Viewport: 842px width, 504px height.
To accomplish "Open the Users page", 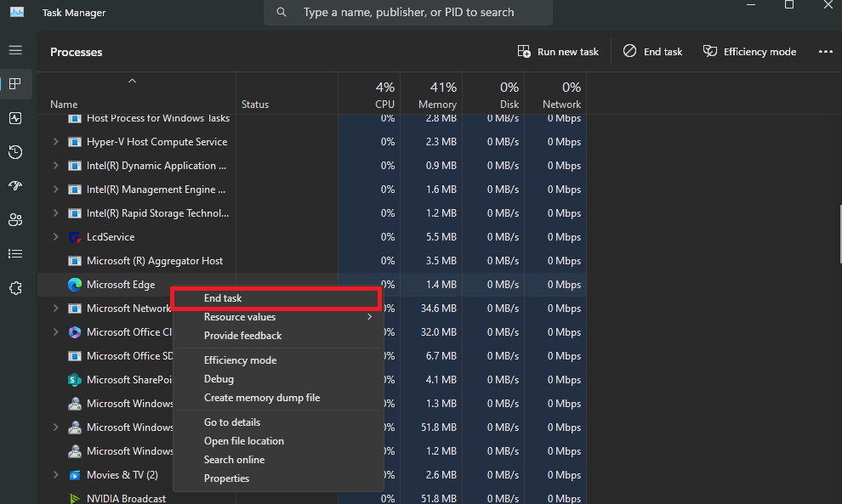I will [x=14, y=219].
